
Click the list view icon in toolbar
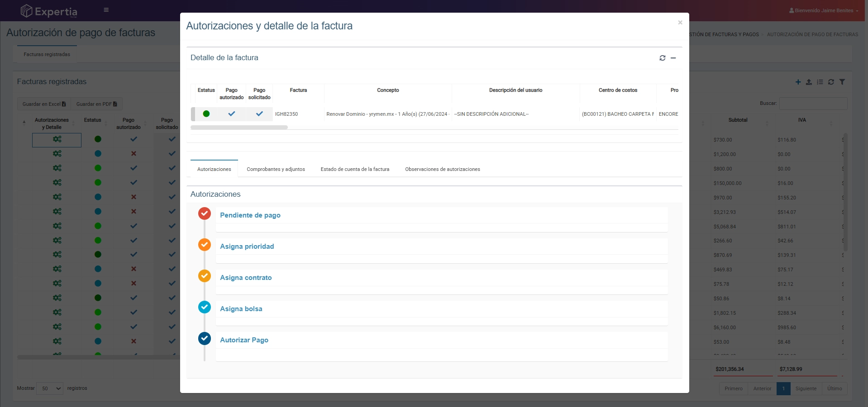point(820,82)
